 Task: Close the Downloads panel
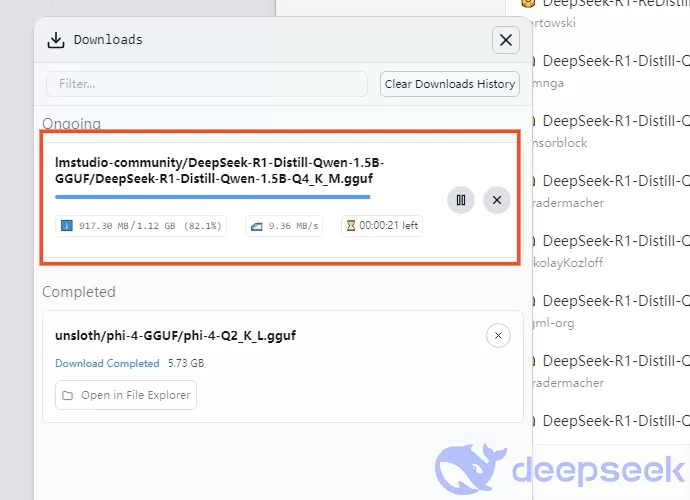coord(506,40)
